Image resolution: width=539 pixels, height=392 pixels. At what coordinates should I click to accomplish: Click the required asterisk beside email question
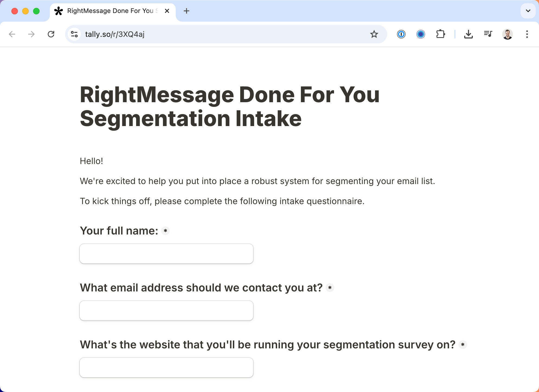pyautogui.click(x=330, y=288)
